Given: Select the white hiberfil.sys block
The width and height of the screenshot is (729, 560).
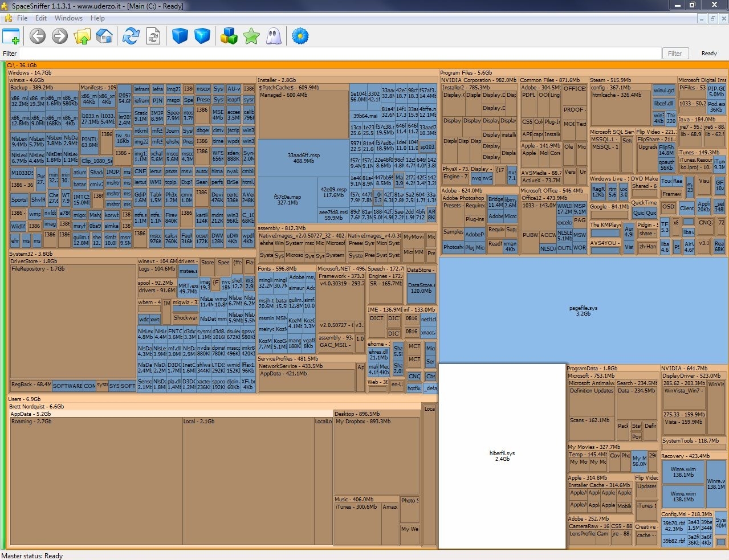Looking at the screenshot, I should 502,456.
